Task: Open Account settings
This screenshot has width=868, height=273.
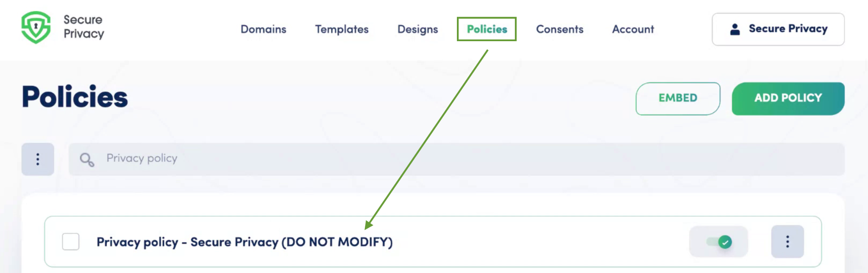Action: pos(633,29)
